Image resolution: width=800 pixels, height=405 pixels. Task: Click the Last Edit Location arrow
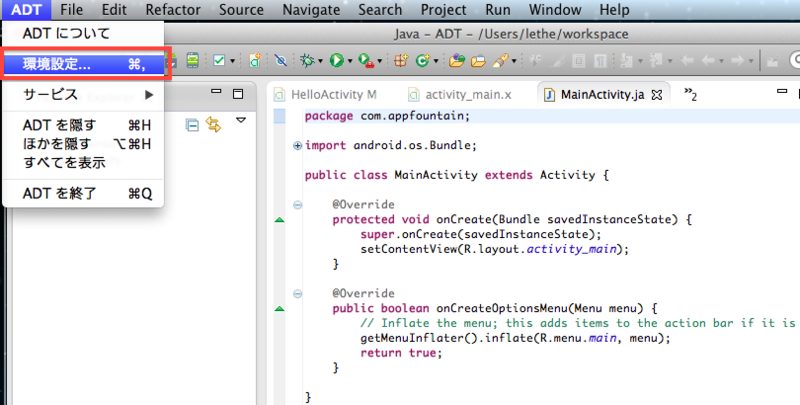click(687, 61)
